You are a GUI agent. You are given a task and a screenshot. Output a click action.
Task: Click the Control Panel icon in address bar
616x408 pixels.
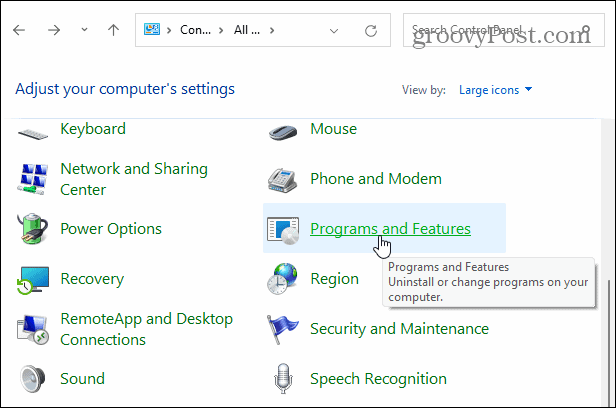click(152, 29)
